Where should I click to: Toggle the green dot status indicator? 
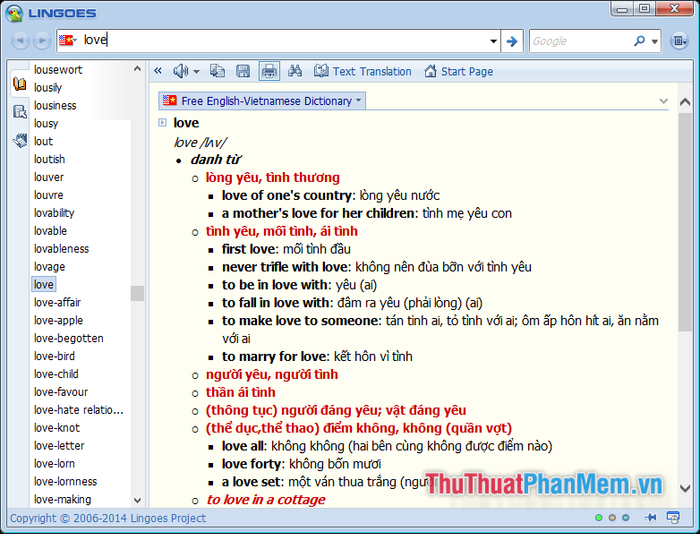tap(599, 518)
